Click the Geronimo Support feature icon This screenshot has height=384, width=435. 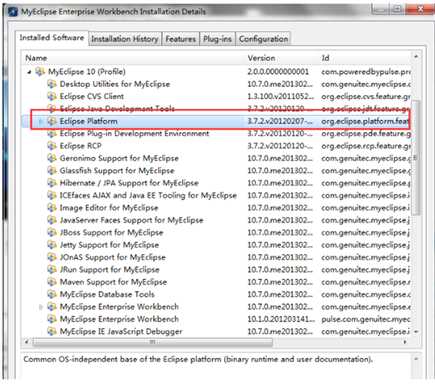pos(52,158)
